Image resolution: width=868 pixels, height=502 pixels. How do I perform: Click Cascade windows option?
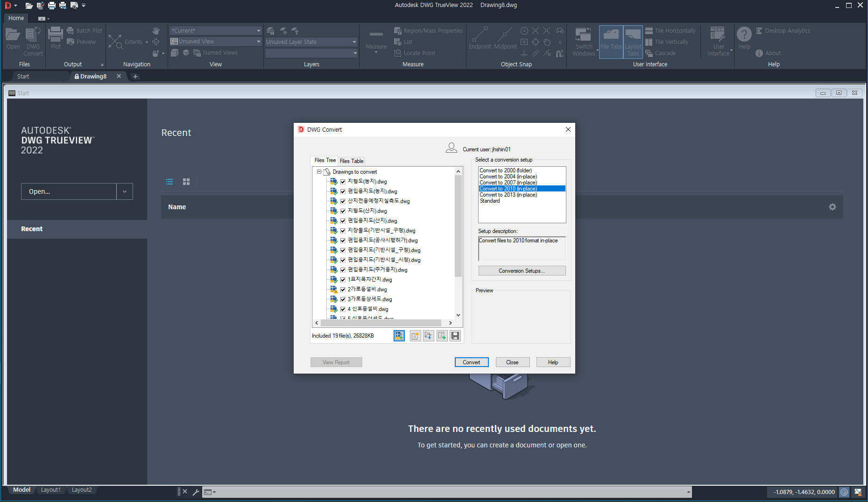click(660, 53)
